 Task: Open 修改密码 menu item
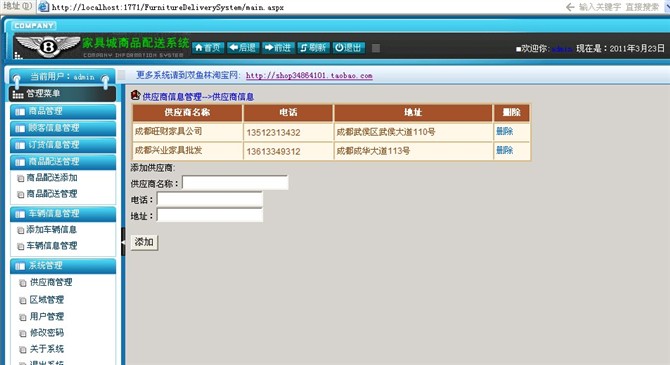(x=47, y=333)
